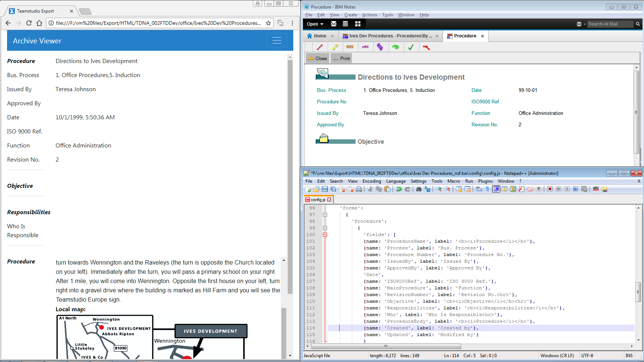Select the config.js tab in Notepad++

click(x=318, y=200)
